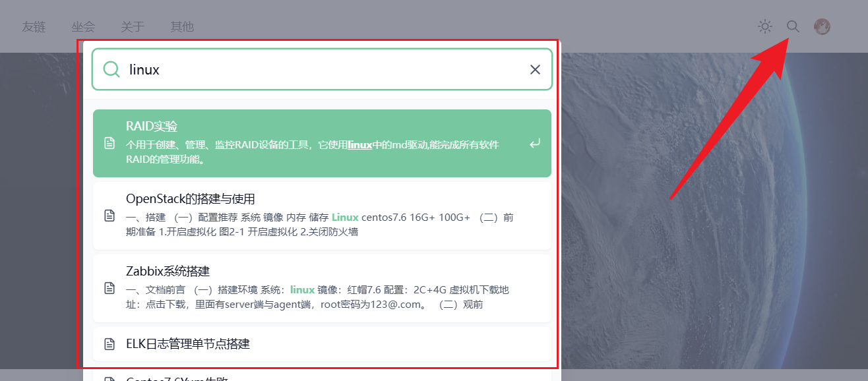Open the OpenStack的搭建与使用 result title
868x381 pixels.
coord(190,199)
